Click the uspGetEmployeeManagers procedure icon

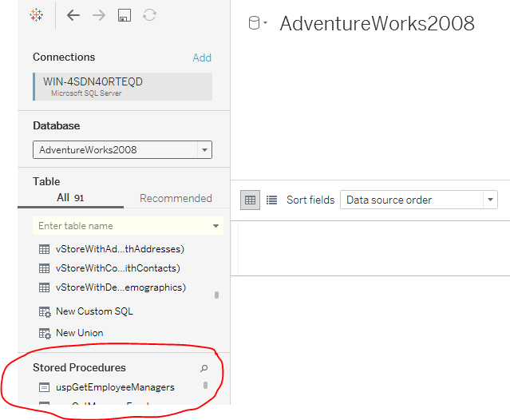[x=44, y=387]
